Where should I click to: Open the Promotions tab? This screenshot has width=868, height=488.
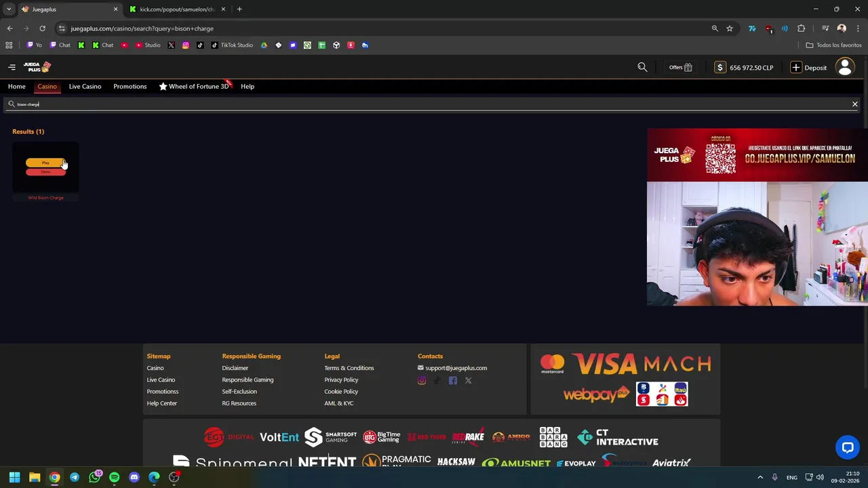130,87
